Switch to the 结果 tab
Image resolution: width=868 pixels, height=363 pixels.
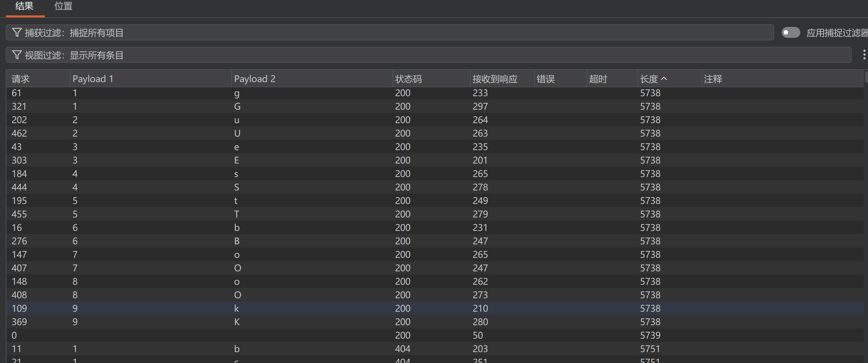pos(25,6)
